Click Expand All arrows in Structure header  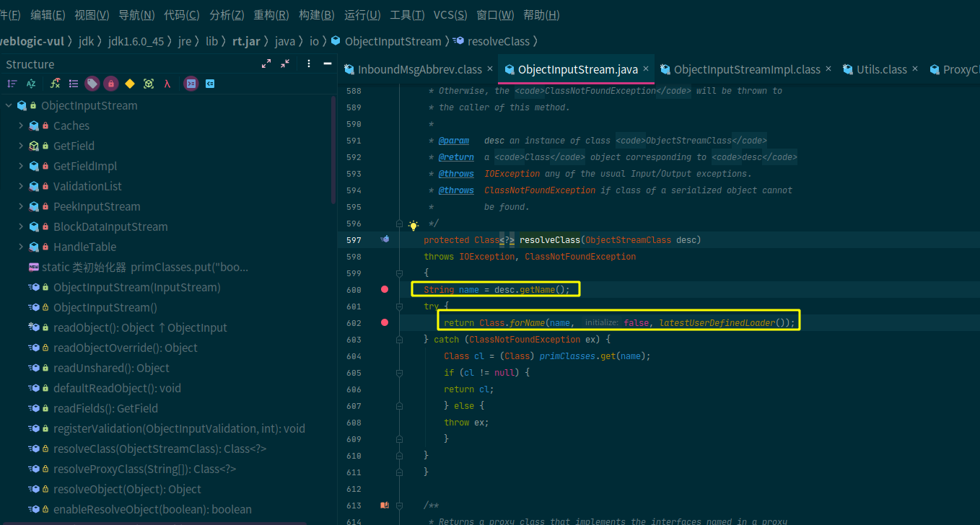pos(266,64)
